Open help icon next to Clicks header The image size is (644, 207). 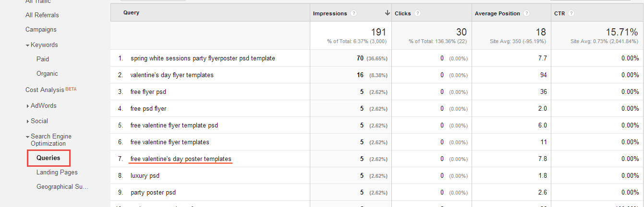coord(417,13)
